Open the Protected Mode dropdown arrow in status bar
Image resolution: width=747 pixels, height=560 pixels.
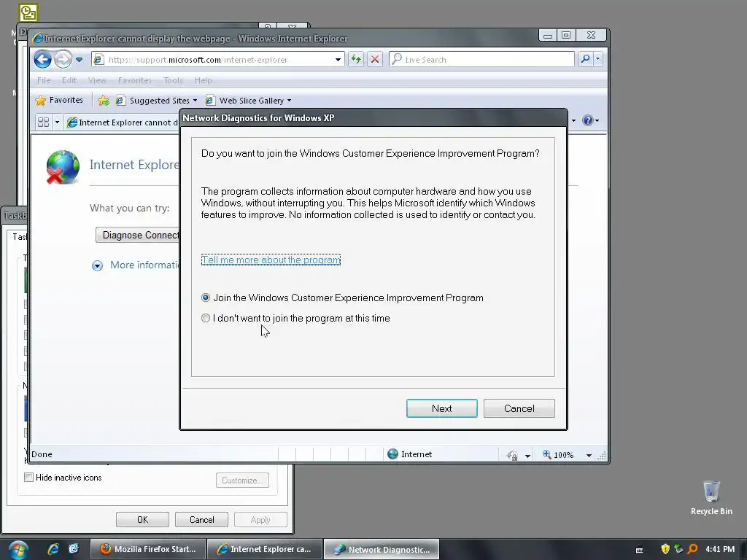[527, 456]
